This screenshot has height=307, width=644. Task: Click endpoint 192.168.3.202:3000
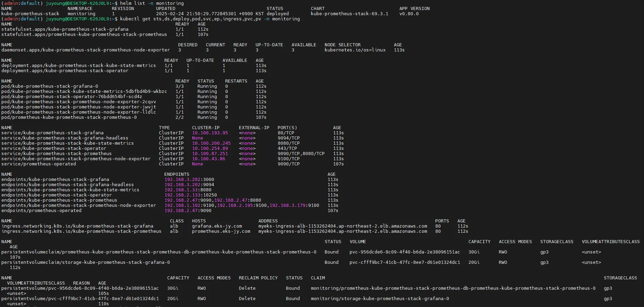point(189,180)
